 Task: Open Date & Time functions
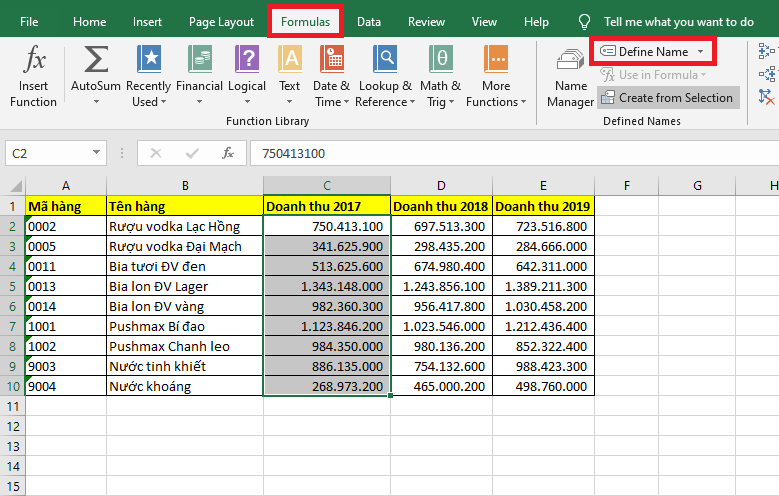click(x=331, y=61)
